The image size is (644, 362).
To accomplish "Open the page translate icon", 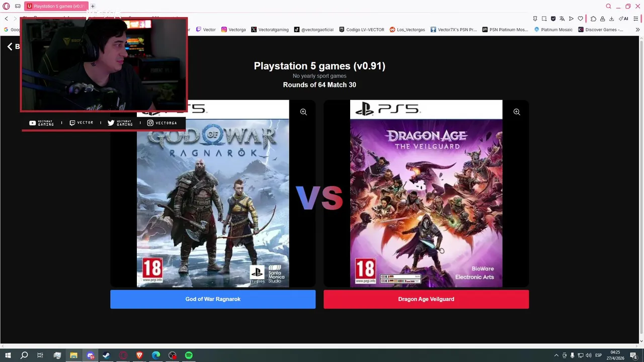I will tap(562, 19).
